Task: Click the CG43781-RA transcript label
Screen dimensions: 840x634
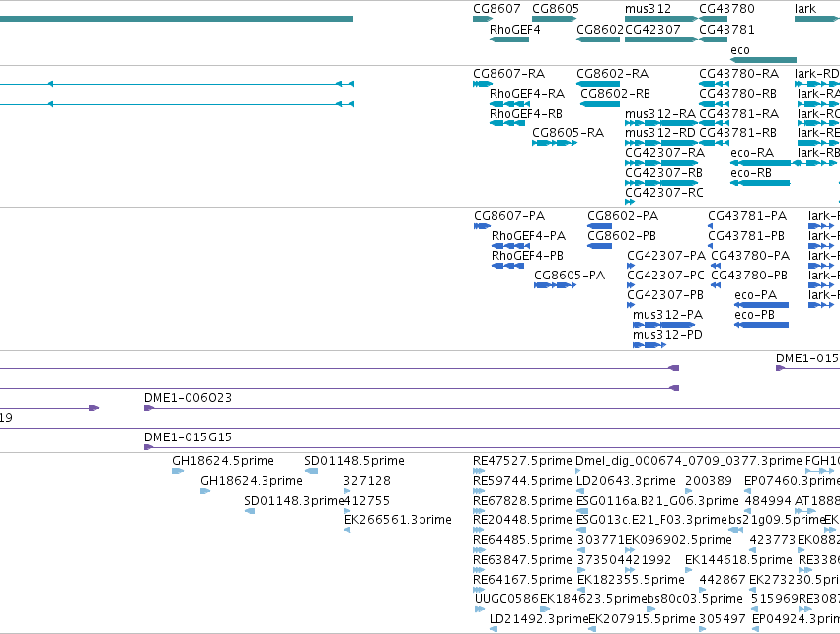Action: tap(738, 114)
